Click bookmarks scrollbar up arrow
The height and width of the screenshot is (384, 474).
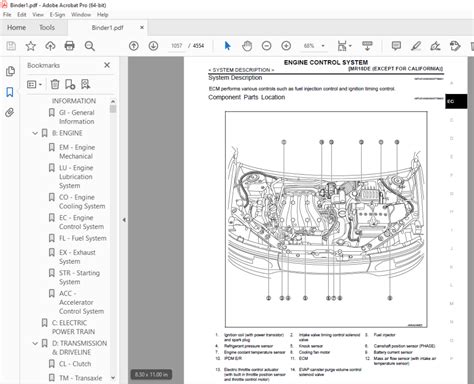(113, 101)
